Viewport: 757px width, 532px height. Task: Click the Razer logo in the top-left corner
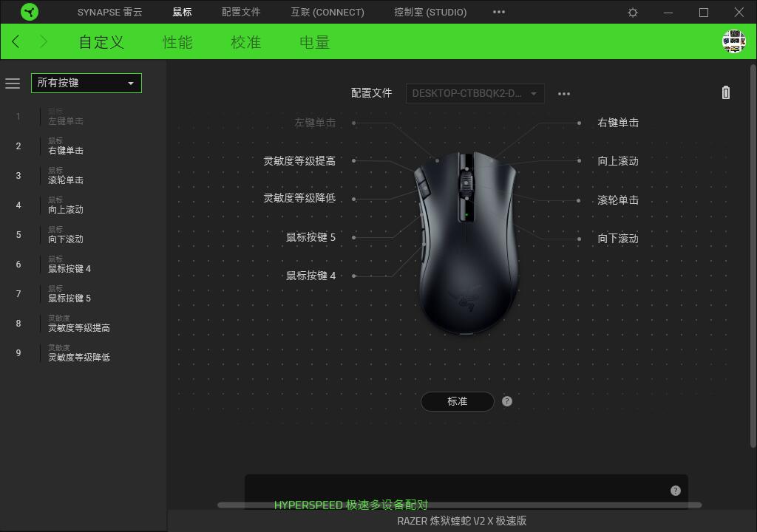pos(30,12)
